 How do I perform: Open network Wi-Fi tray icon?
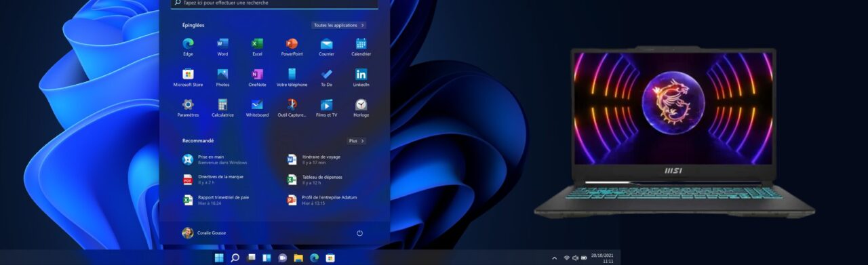(566, 258)
